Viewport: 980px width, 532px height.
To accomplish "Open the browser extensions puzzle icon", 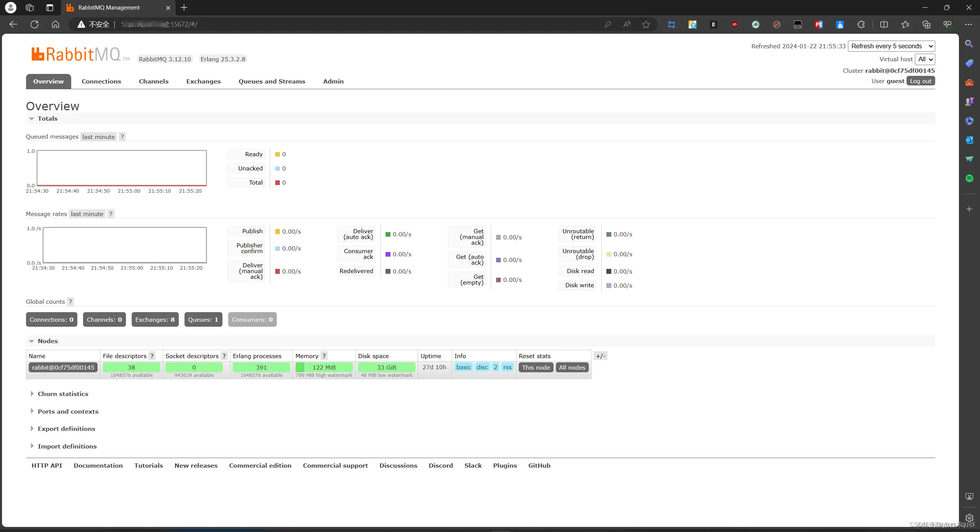I will point(861,25).
